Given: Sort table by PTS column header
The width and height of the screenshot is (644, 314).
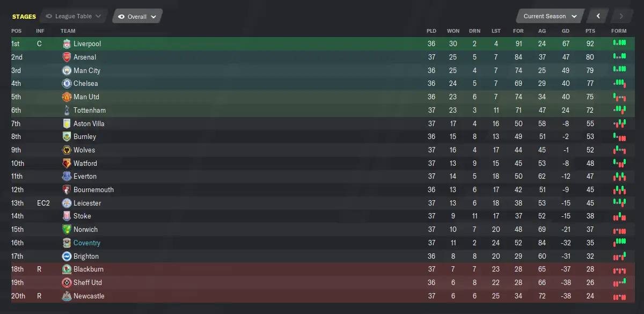Looking at the screenshot, I should point(590,31).
